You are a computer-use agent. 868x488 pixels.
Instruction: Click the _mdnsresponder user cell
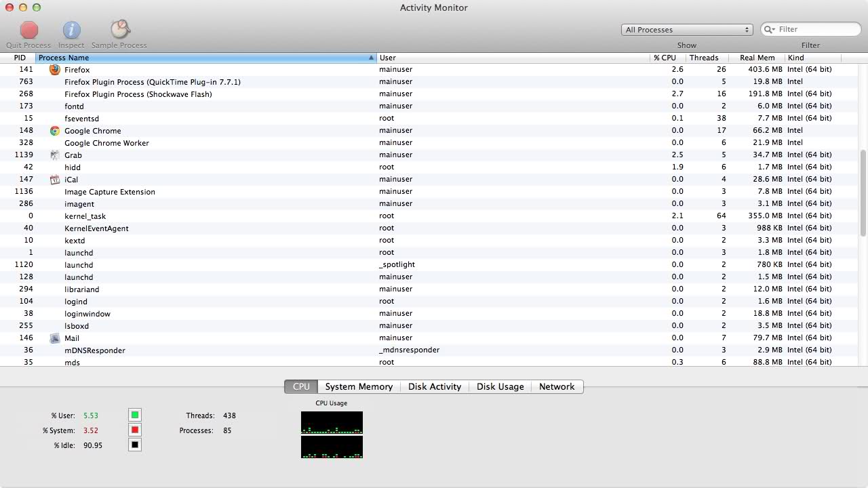[410, 350]
